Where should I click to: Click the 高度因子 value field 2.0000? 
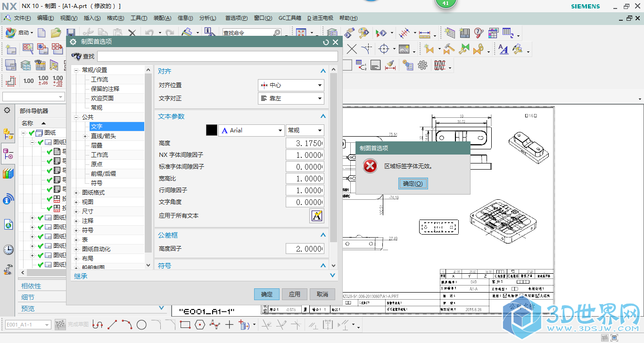click(x=305, y=249)
